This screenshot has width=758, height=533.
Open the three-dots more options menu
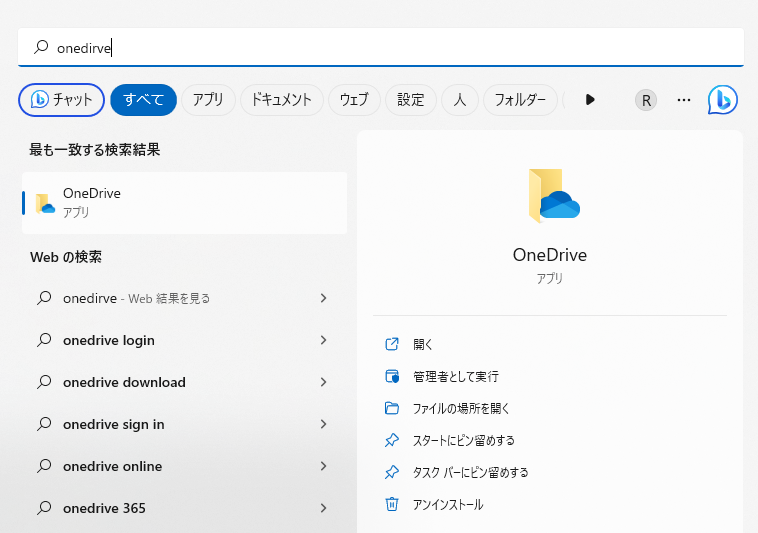pos(684,100)
